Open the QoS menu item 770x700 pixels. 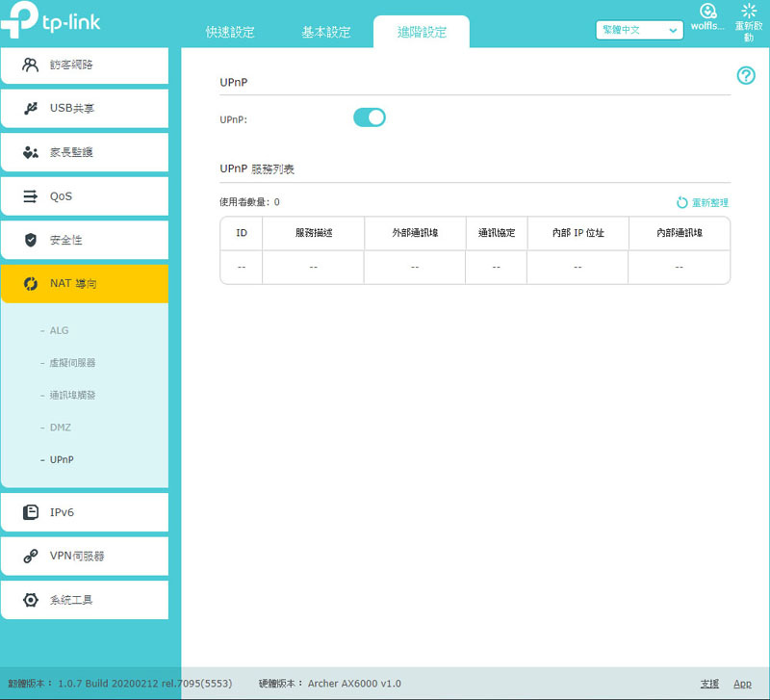pos(85,196)
